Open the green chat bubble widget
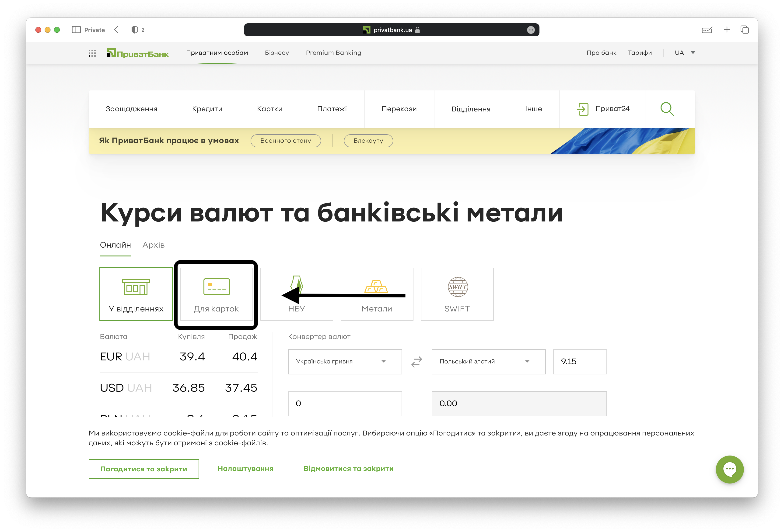Screen dimensions: 784x532 (729, 469)
